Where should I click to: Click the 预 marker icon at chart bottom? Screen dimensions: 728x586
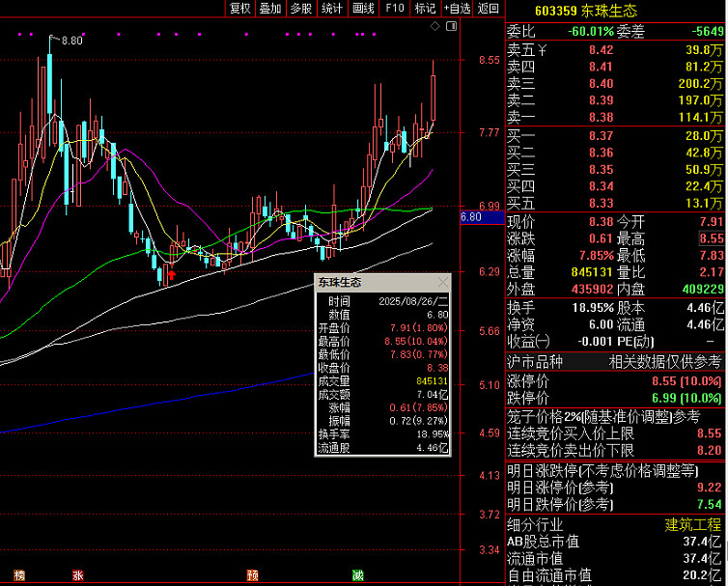[x=252, y=576]
